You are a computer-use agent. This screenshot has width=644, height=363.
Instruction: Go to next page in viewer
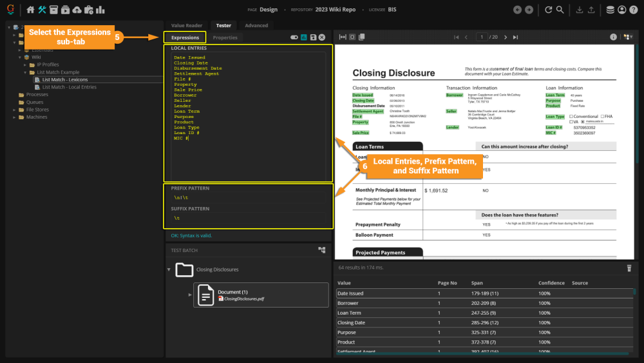506,37
